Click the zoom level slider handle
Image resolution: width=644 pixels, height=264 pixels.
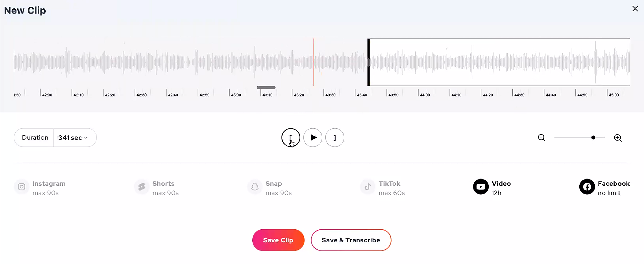click(x=593, y=138)
